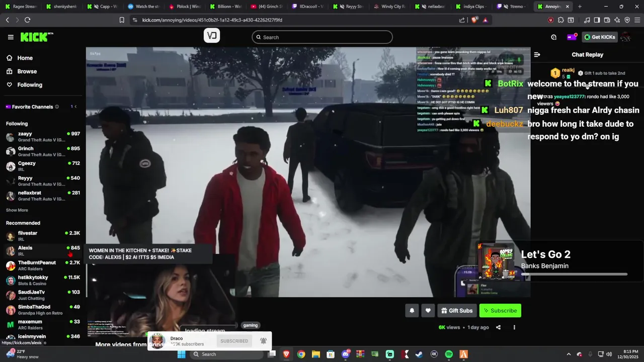Open Spotify from the taskbar

(449, 354)
